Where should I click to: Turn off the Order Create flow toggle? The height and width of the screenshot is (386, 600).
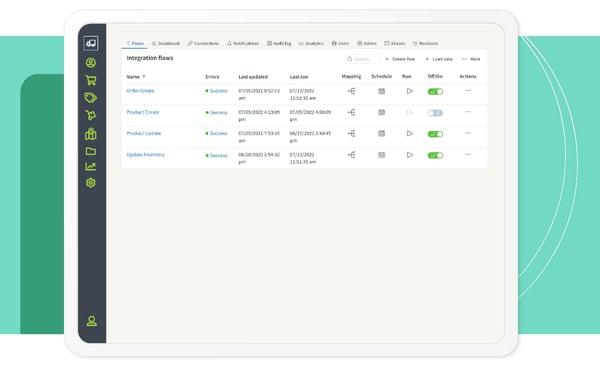tap(435, 92)
